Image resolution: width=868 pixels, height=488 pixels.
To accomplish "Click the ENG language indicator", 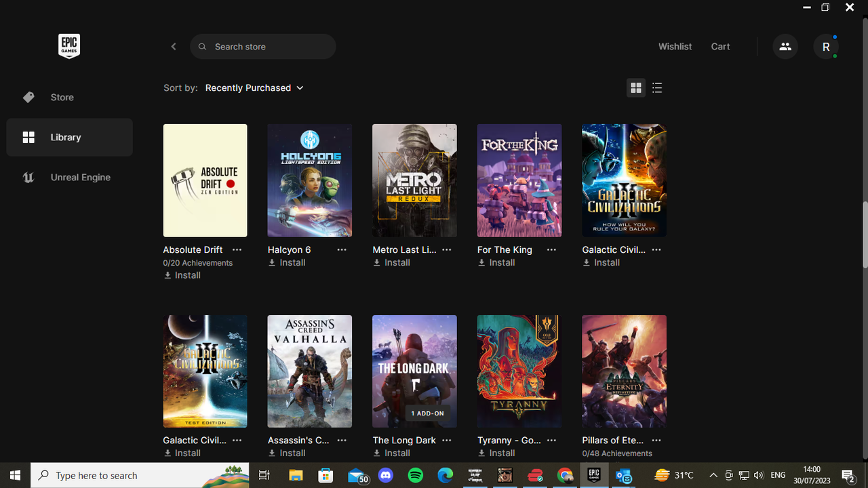I will 778,475.
